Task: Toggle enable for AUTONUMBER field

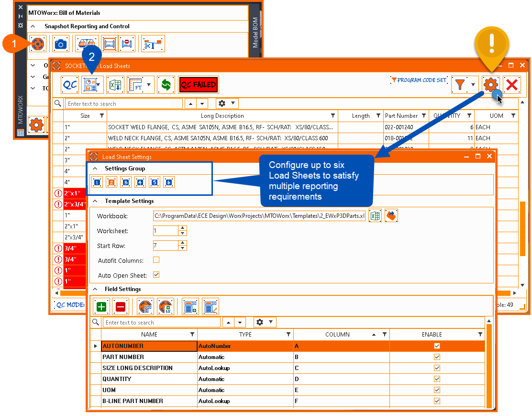Action: pyautogui.click(x=437, y=346)
